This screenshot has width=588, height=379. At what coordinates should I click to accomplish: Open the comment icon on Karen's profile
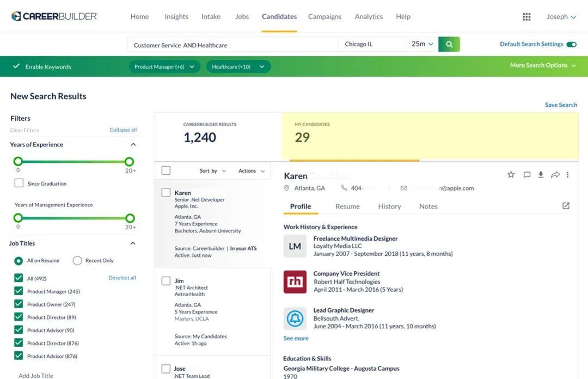(x=526, y=175)
